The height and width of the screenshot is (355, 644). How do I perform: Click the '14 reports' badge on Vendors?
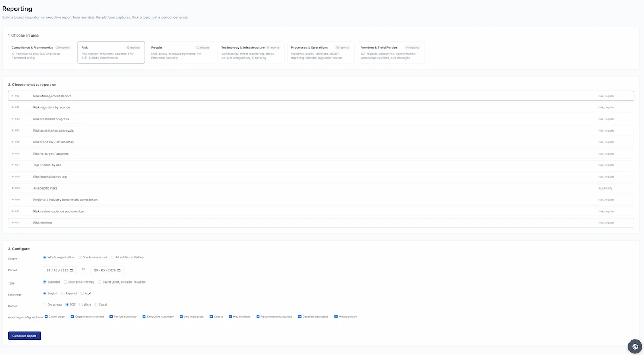[412, 47]
